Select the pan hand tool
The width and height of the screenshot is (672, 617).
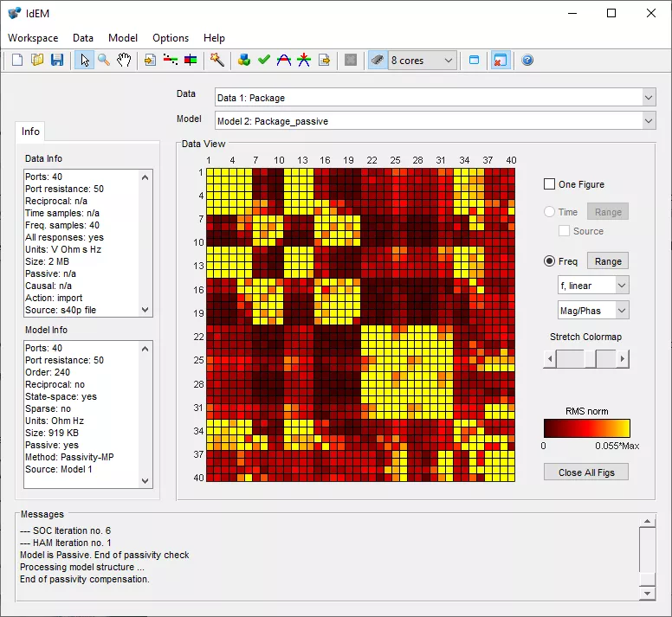pyautogui.click(x=125, y=61)
